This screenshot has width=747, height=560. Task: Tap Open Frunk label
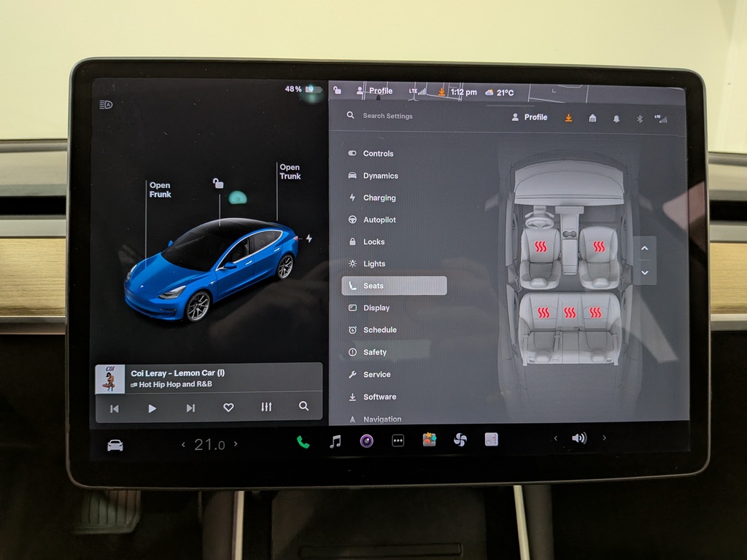(x=160, y=190)
